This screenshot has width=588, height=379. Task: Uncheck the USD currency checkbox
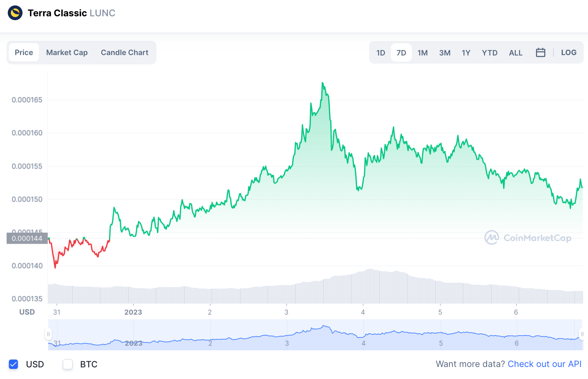click(x=14, y=364)
